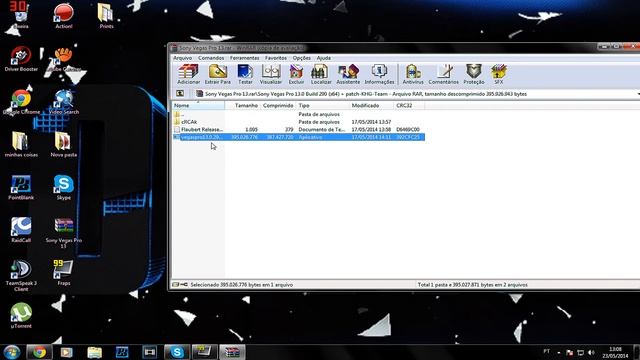Select the cRCAK folder row

(298, 122)
